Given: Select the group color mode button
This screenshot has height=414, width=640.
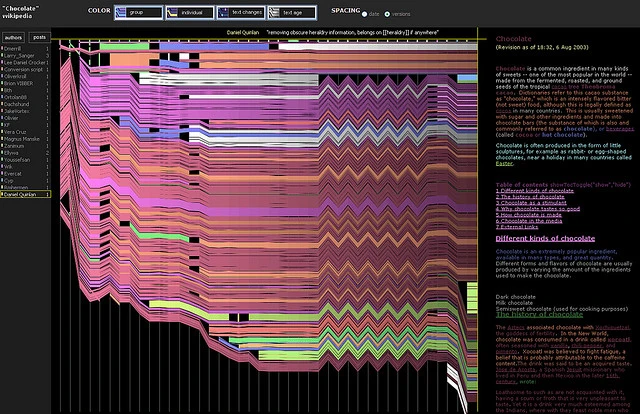Looking at the screenshot, I should click(138, 13).
